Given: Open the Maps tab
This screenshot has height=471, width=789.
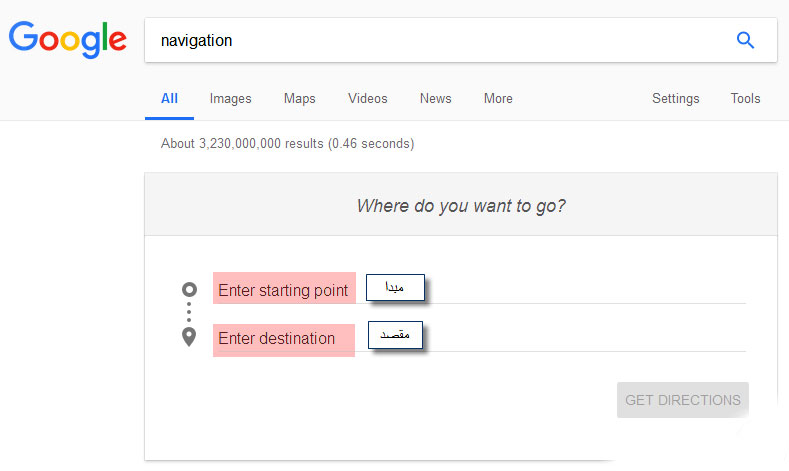Looking at the screenshot, I should click(x=299, y=98).
